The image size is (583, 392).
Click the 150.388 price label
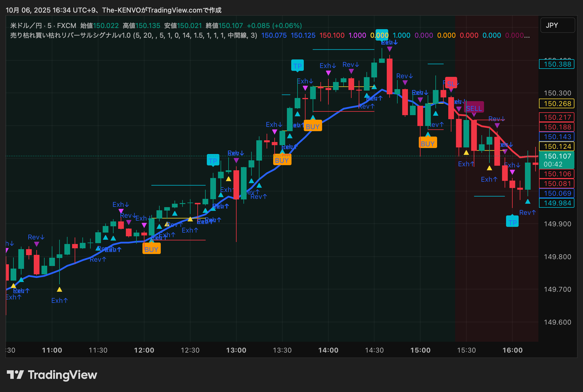click(x=557, y=64)
